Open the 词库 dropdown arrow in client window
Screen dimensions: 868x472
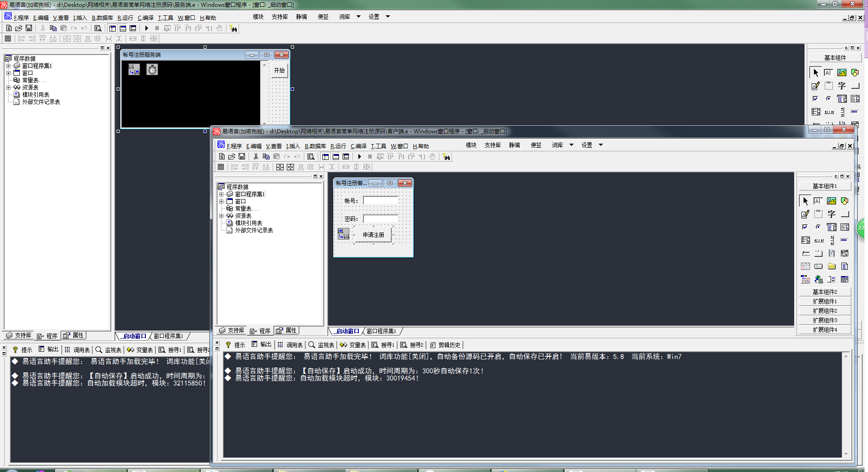571,145
